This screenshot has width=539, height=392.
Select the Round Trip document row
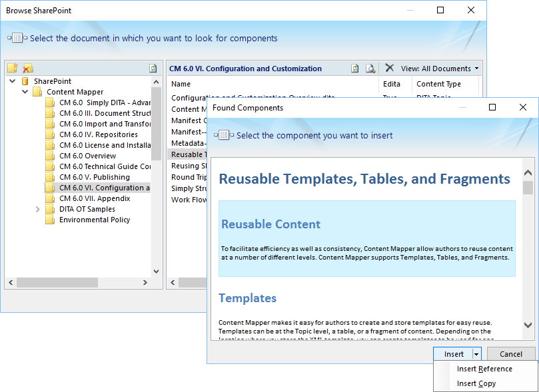click(189, 177)
